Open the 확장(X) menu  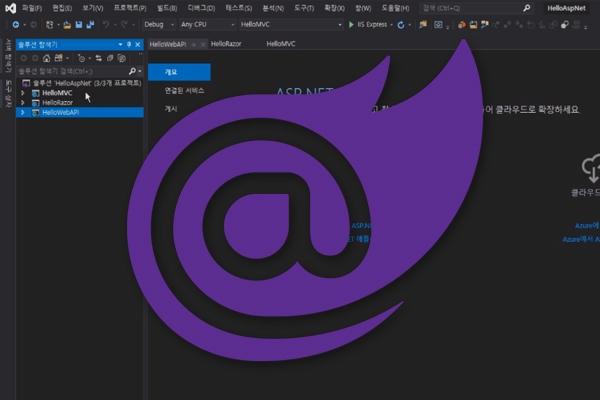(334, 8)
